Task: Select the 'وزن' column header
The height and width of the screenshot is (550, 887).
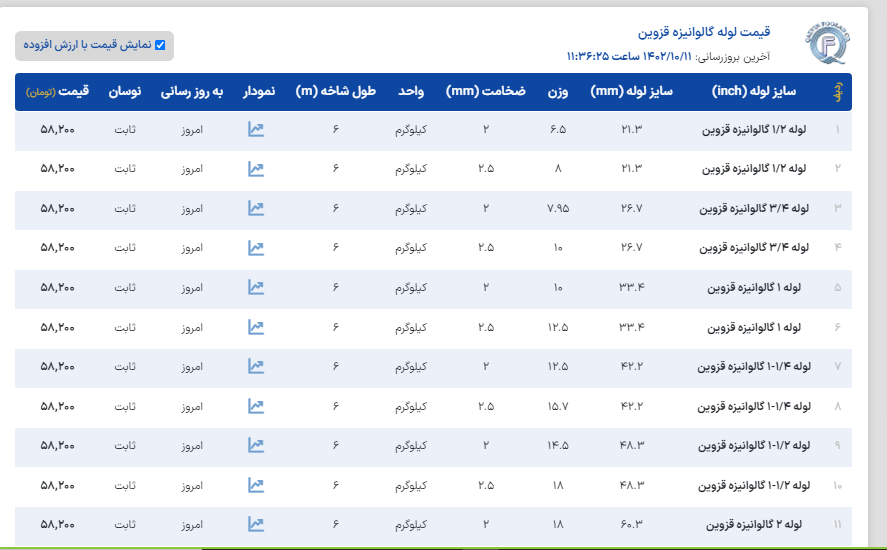Action: [x=557, y=92]
